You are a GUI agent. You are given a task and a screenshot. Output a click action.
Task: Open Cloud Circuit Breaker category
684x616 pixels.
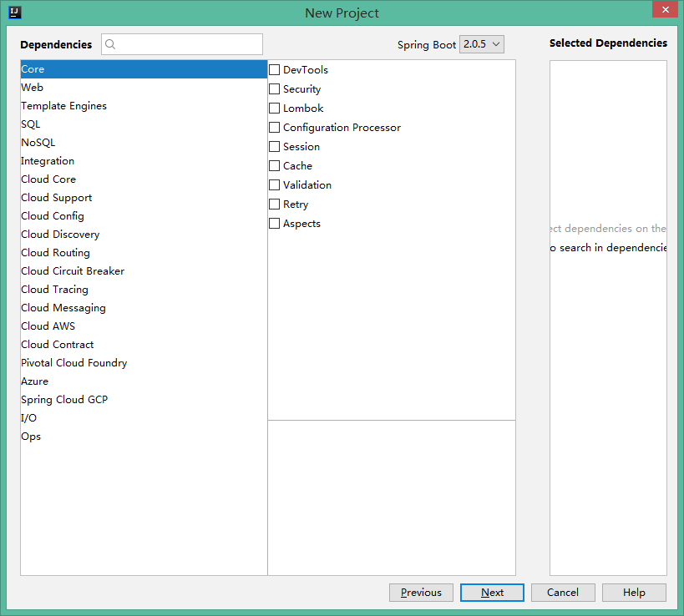point(144,271)
